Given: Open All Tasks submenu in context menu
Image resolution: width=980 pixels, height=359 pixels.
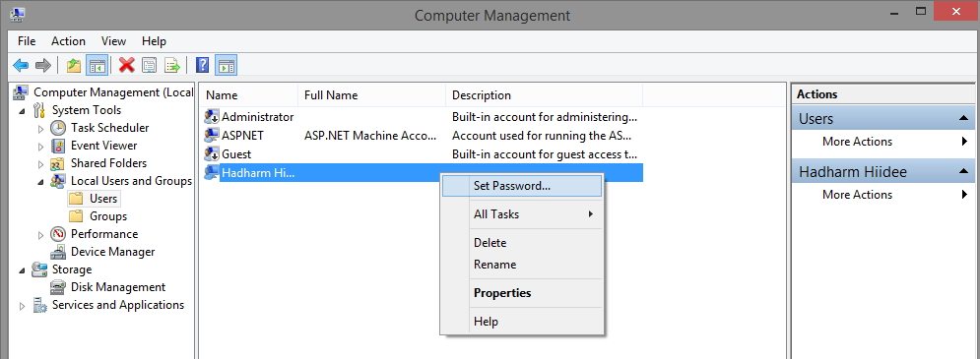Looking at the screenshot, I should (x=522, y=214).
